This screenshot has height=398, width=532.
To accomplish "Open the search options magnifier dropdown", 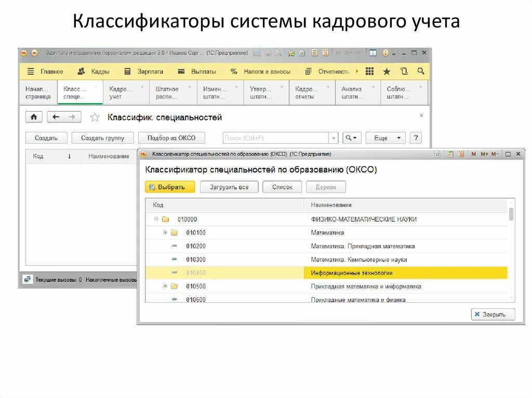I will point(352,138).
